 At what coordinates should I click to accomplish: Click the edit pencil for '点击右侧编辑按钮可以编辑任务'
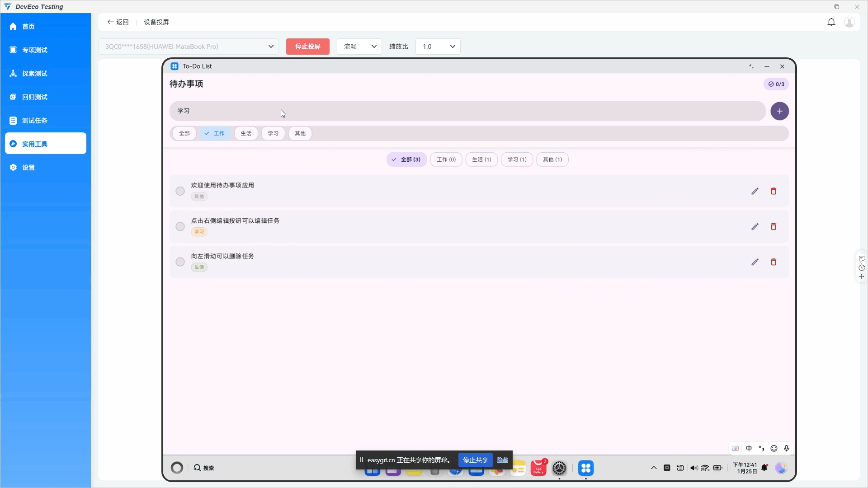[x=755, y=226]
